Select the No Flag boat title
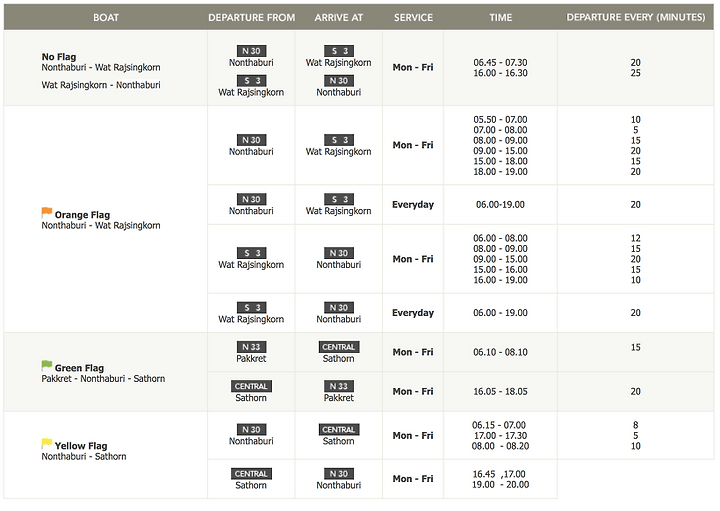The width and height of the screenshot is (720, 511). [59, 57]
